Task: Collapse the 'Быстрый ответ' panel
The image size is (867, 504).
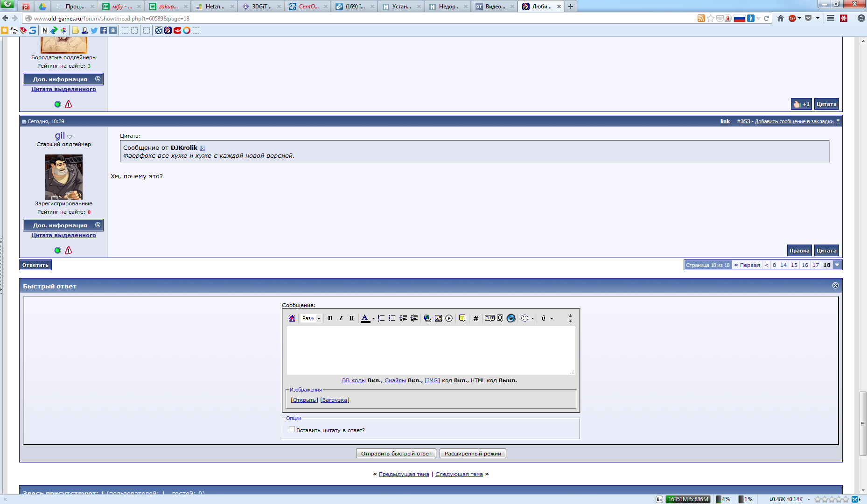Action: [835, 286]
